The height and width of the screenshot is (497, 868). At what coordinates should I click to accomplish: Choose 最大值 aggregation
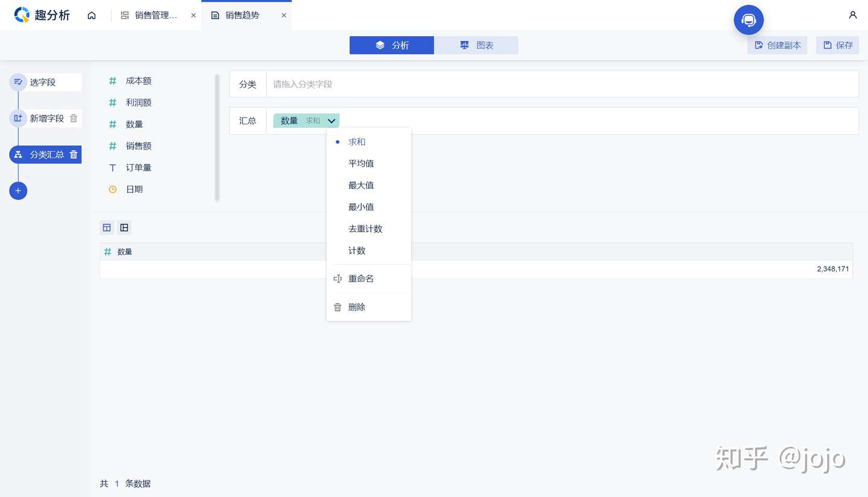click(x=369, y=185)
